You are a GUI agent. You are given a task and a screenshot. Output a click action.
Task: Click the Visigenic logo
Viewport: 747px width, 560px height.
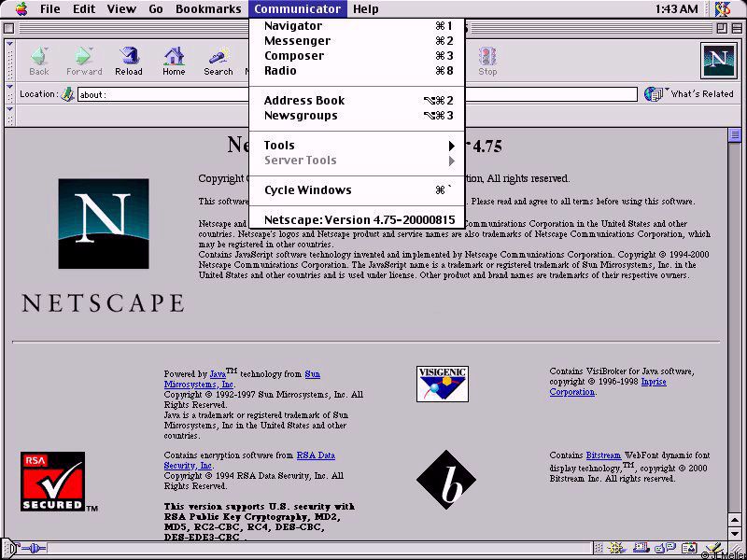point(443,384)
